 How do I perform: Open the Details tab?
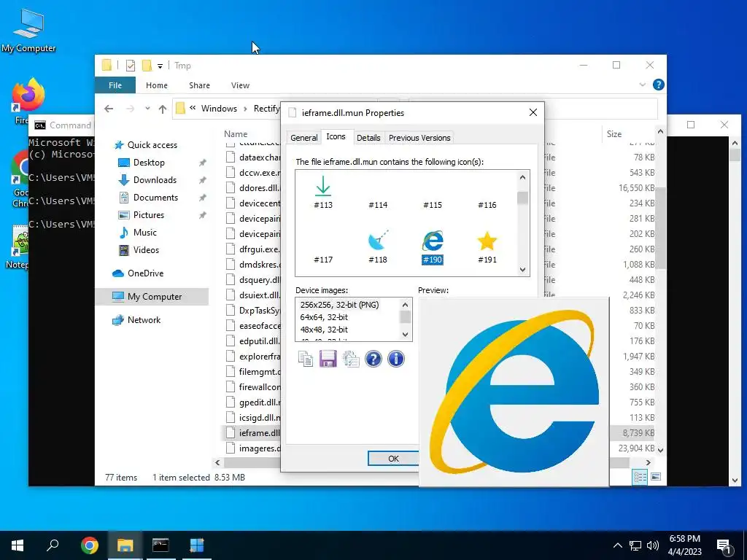[368, 138]
